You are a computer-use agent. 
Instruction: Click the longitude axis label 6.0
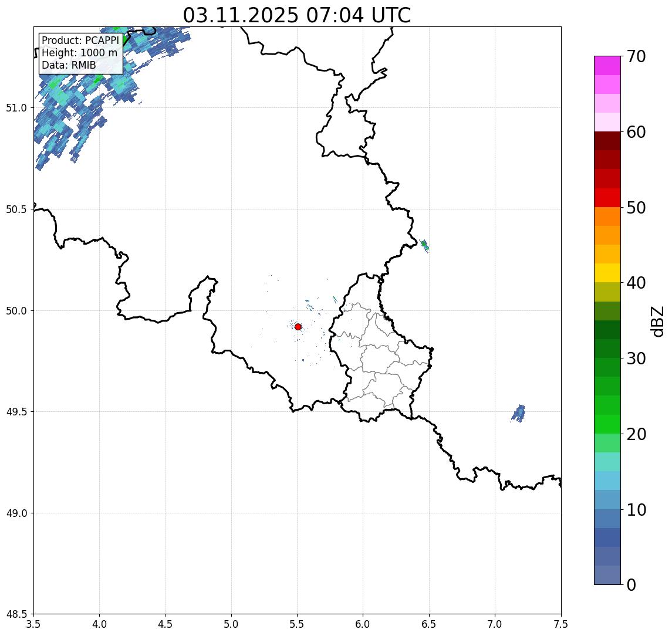(x=363, y=624)
